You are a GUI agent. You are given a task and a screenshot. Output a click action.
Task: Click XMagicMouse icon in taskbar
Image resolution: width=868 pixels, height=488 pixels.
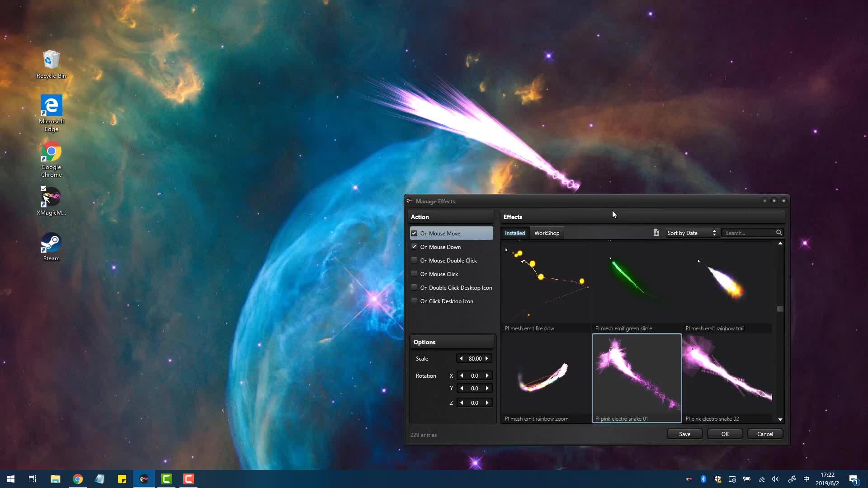(144, 479)
